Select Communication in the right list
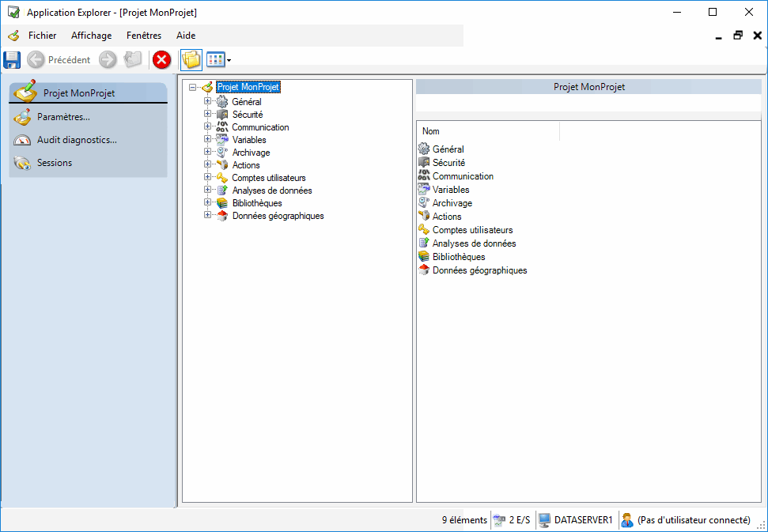768x532 pixels. pyautogui.click(x=463, y=175)
